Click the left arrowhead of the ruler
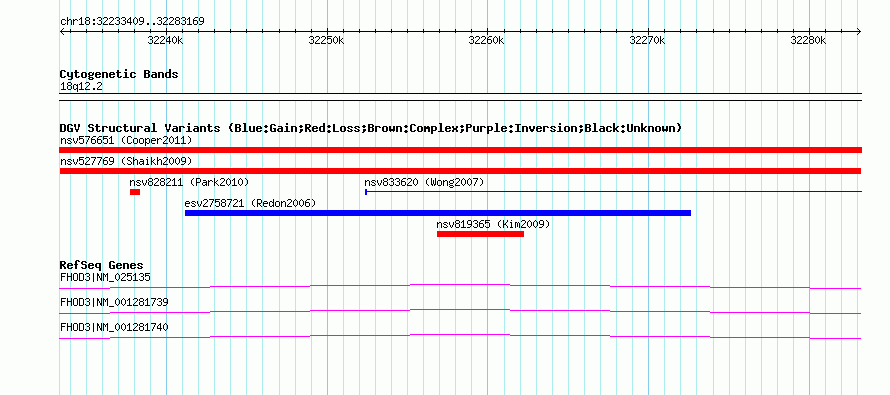Image resolution: width=890 pixels, height=395 pixels. [62, 31]
